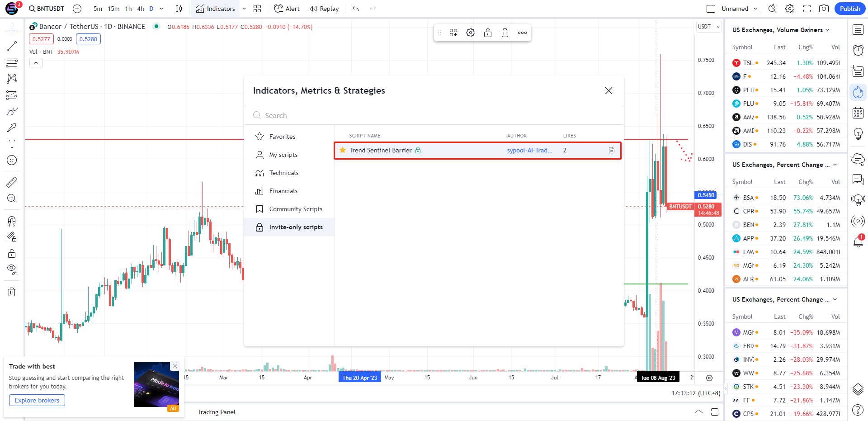868x421 pixels.
Task: Click the Publish button
Action: 849,9
